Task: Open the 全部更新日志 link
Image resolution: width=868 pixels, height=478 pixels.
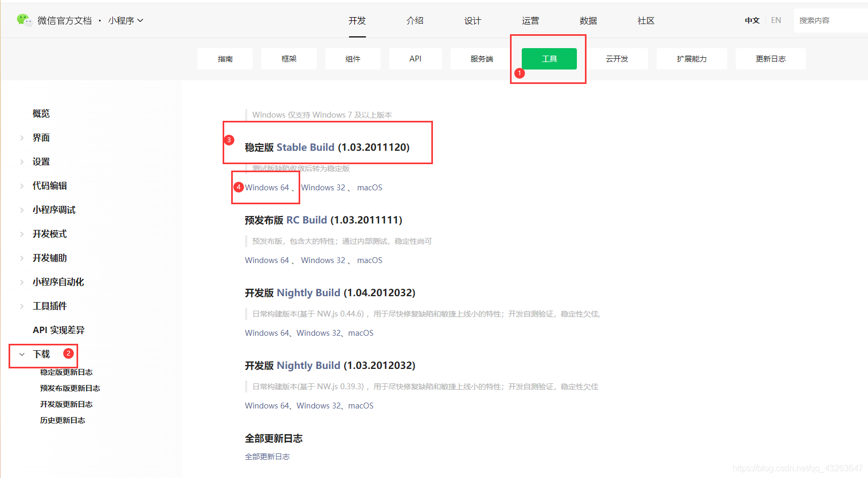Action: (267, 457)
